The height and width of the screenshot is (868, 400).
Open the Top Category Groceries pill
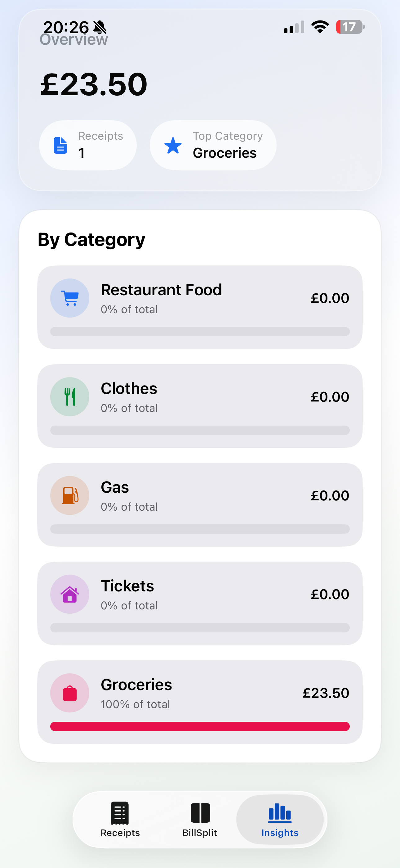coord(213,145)
